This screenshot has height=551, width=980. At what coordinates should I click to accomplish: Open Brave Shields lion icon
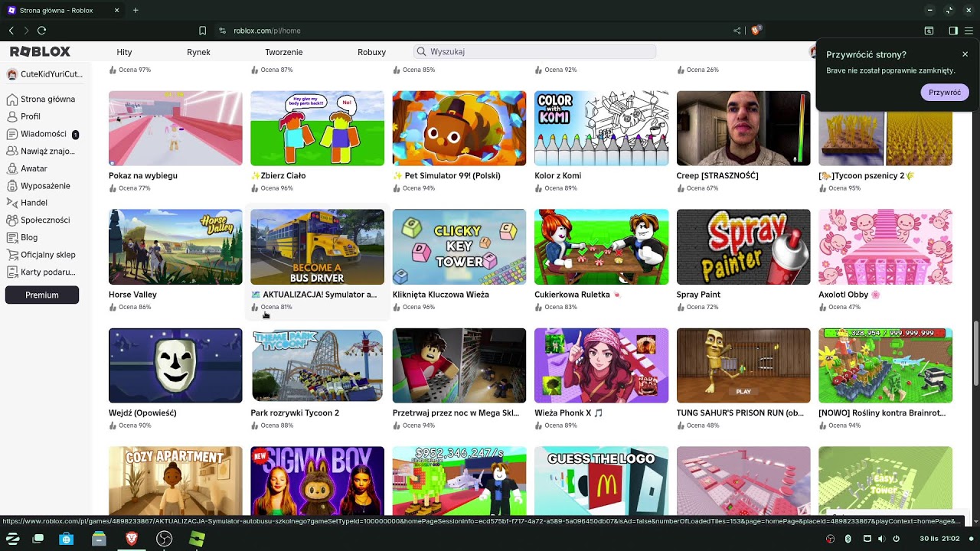pos(756,31)
